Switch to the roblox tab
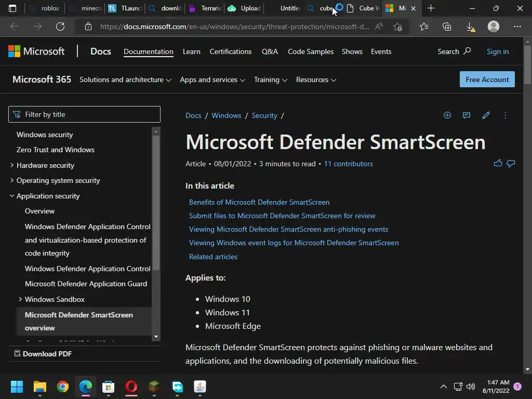 click(46, 8)
